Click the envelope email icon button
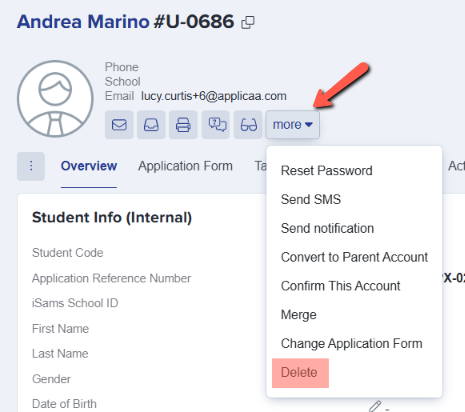 (119, 125)
